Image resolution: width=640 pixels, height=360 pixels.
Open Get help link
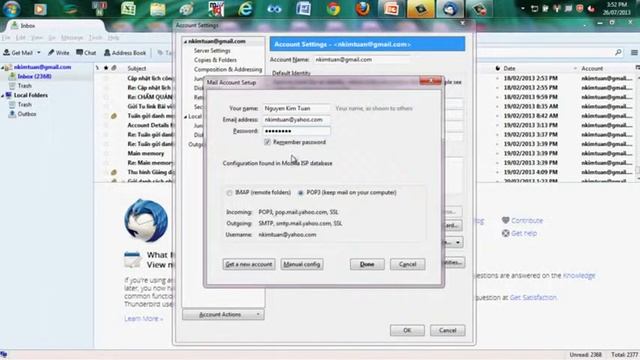coord(524,233)
